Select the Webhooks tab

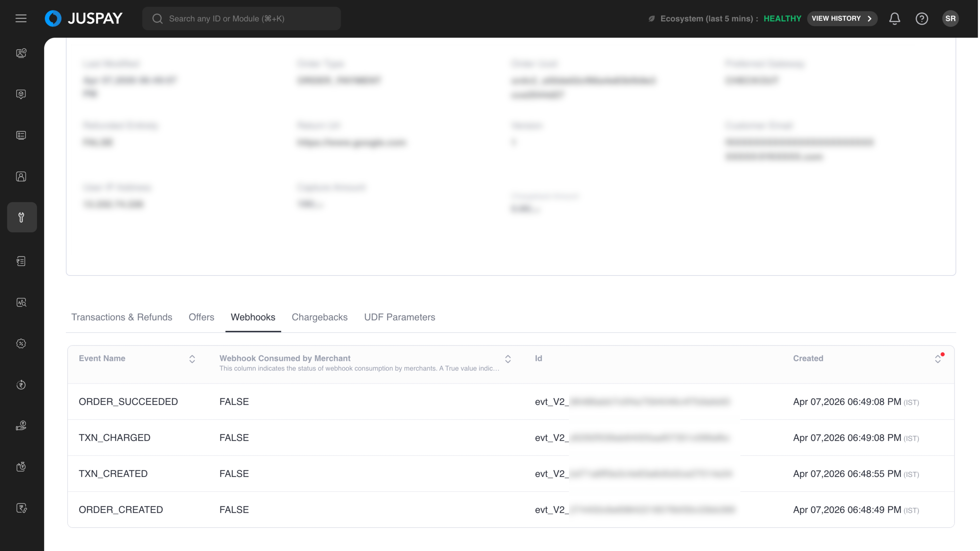[x=253, y=317]
